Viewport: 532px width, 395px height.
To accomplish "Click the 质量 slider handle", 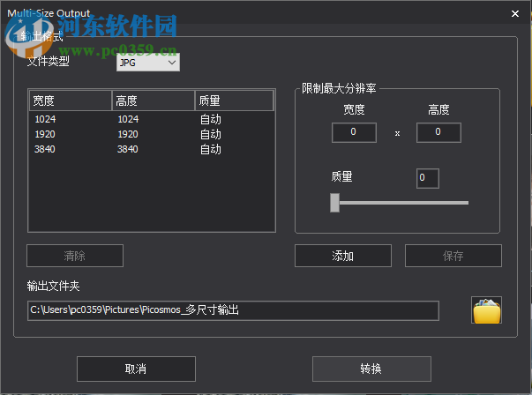I will 335,203.
